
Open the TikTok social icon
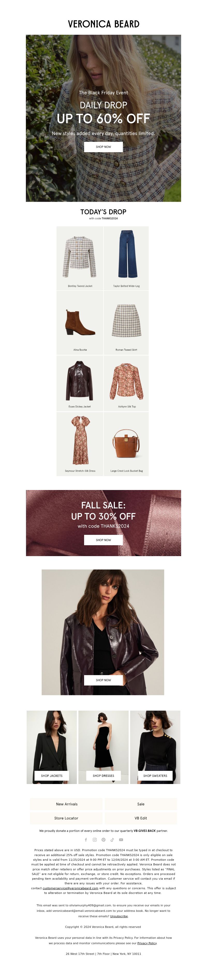click(x=112, y=840)
